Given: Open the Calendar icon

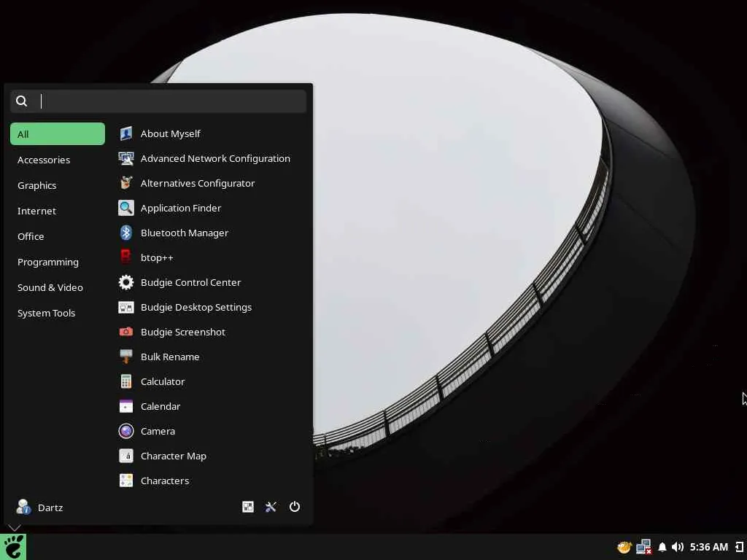Looking at the screenshot, I should coord(125,406).
